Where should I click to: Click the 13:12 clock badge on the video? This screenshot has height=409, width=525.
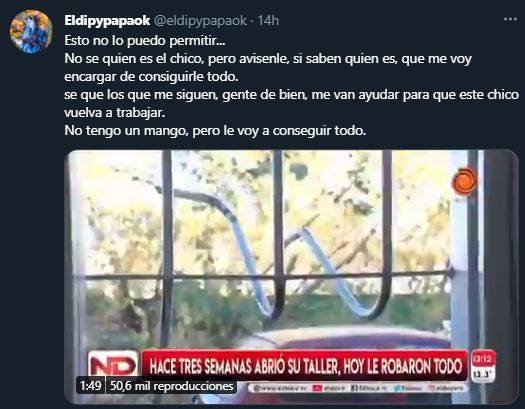pyautogui.click(x=483, y=359)
